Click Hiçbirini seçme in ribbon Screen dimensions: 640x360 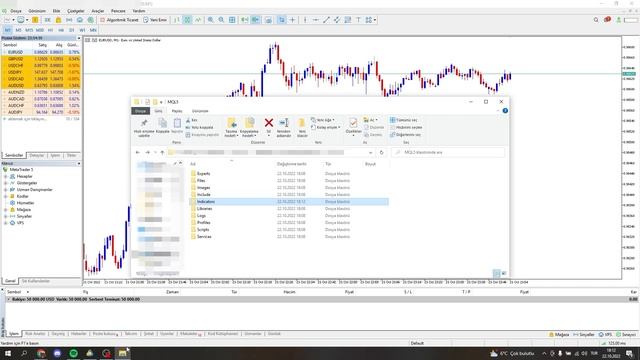(406, 127)
